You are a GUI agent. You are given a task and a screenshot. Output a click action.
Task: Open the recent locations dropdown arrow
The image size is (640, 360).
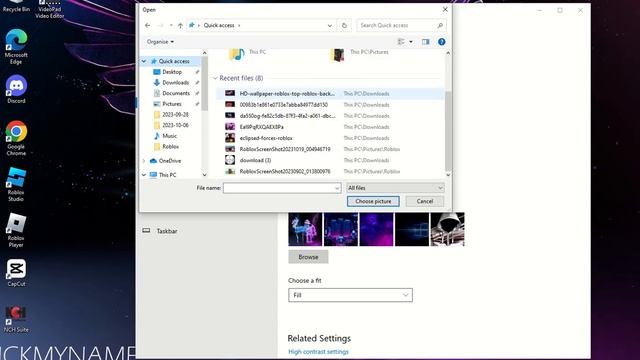(x=171, y=25)
